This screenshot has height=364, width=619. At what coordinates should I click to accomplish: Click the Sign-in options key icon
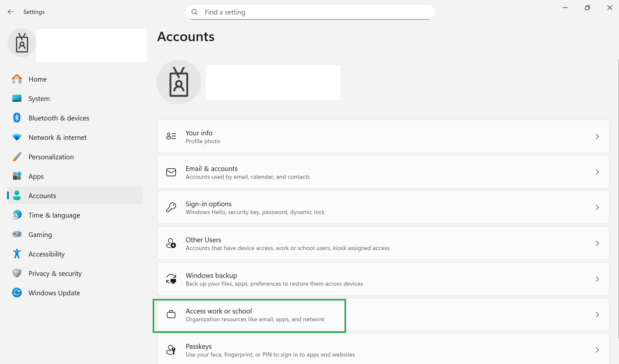171,207
